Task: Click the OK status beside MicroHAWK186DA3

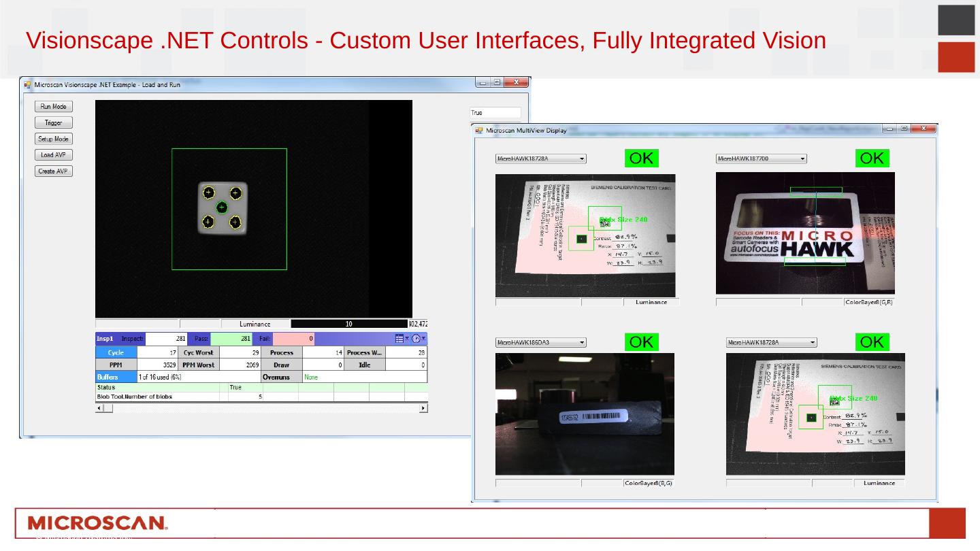Action: (x=641, y=342)
